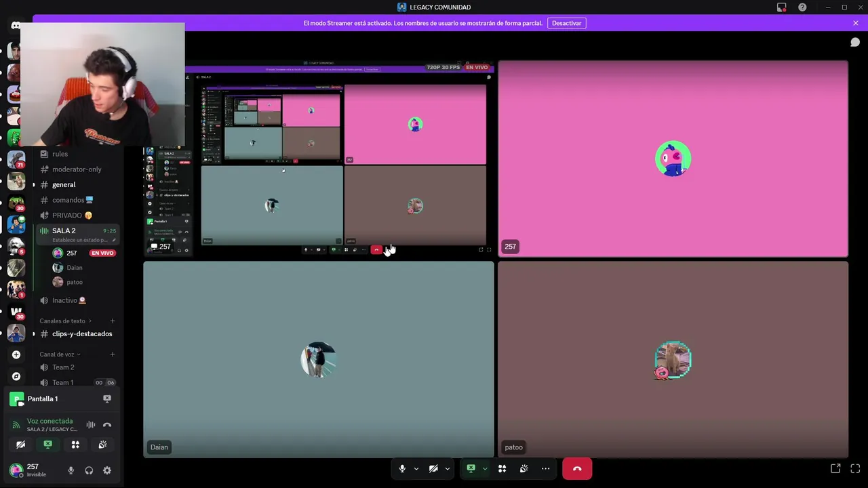Focus the 257 pink video tile

point(673,159)
